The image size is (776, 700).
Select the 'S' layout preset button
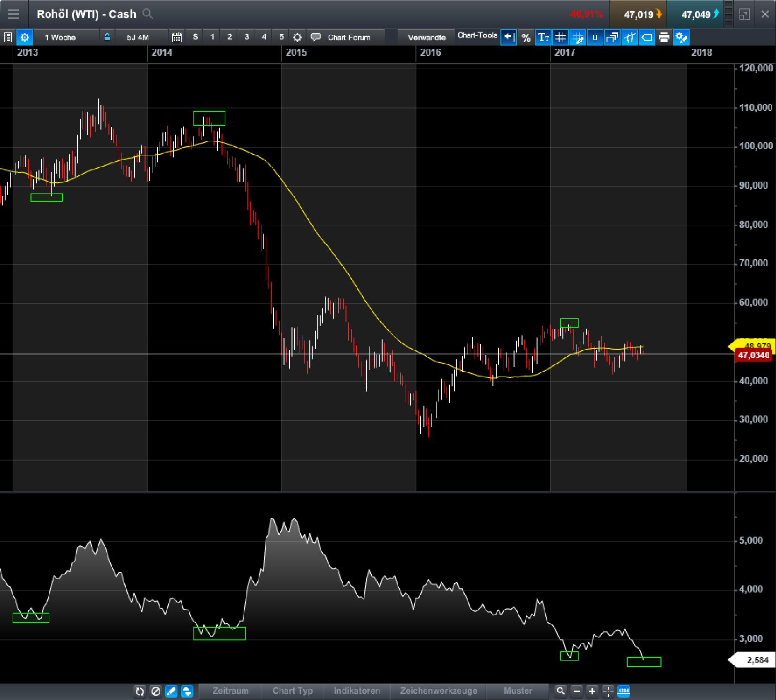[x=195, y=37]
